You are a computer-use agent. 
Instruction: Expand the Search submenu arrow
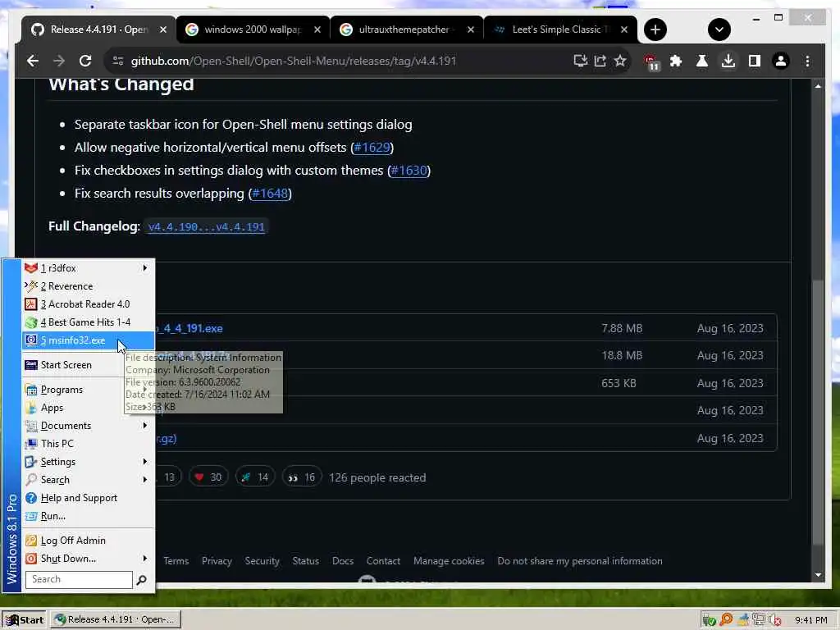click(144, 480)
